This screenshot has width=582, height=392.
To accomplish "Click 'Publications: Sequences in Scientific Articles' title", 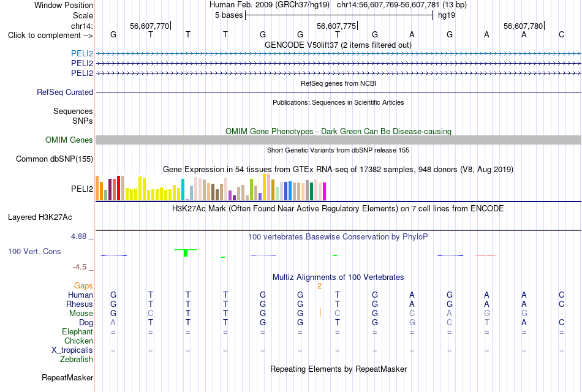I will 338,102.
